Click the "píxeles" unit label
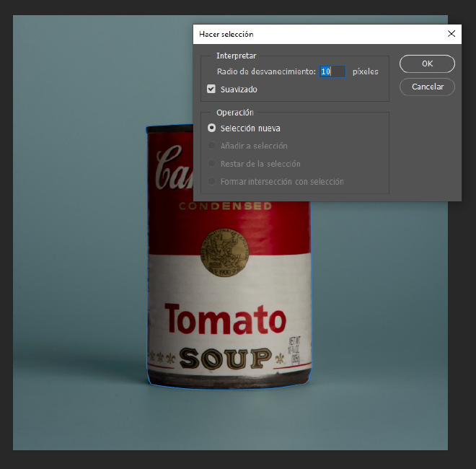This screenshot has height=469, width=476. coord(365,71)
